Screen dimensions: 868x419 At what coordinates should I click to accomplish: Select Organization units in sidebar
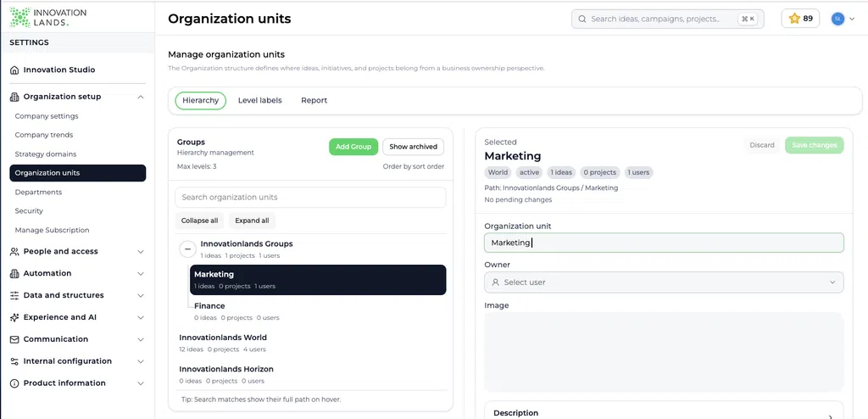click(x=77, y=173)
